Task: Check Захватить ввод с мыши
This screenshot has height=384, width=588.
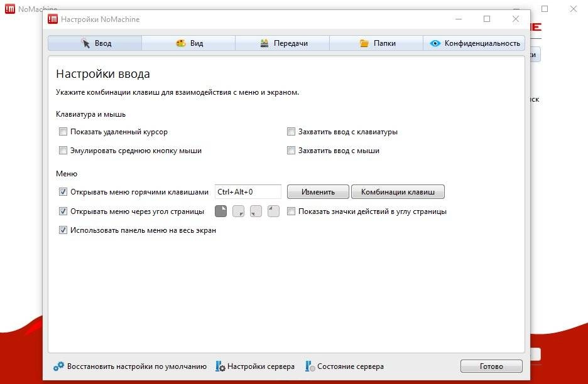Action: (x=291, y=150)
